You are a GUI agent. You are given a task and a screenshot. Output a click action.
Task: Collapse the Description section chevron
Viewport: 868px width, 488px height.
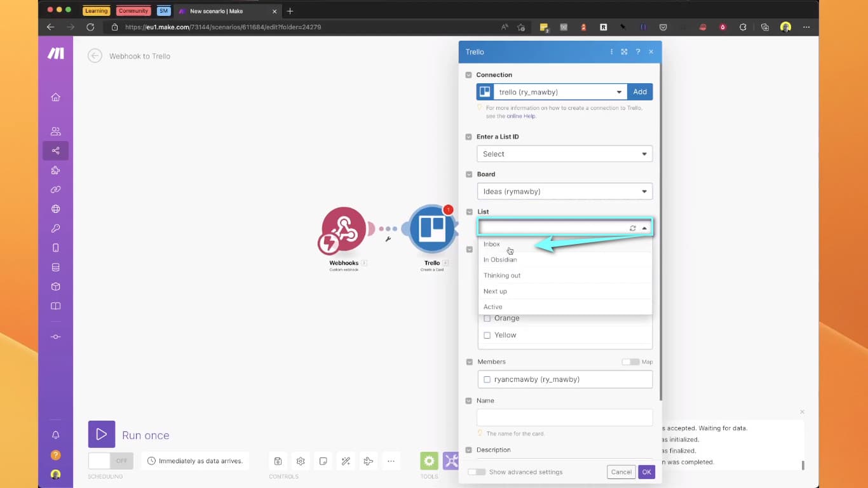[x=469, y=450]
